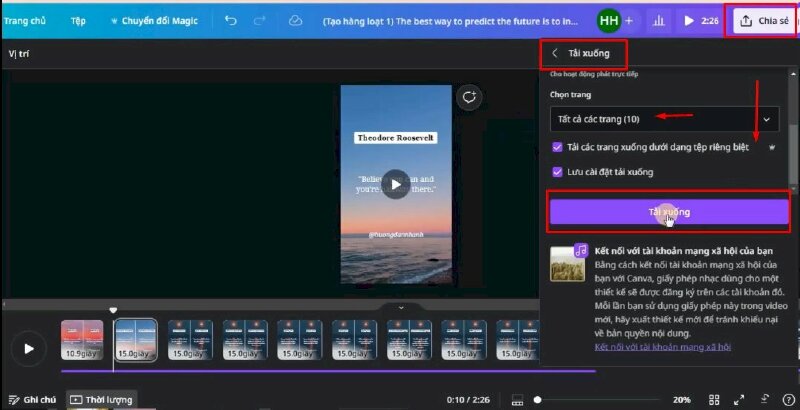Open the grid view icon

click(714, 400)
